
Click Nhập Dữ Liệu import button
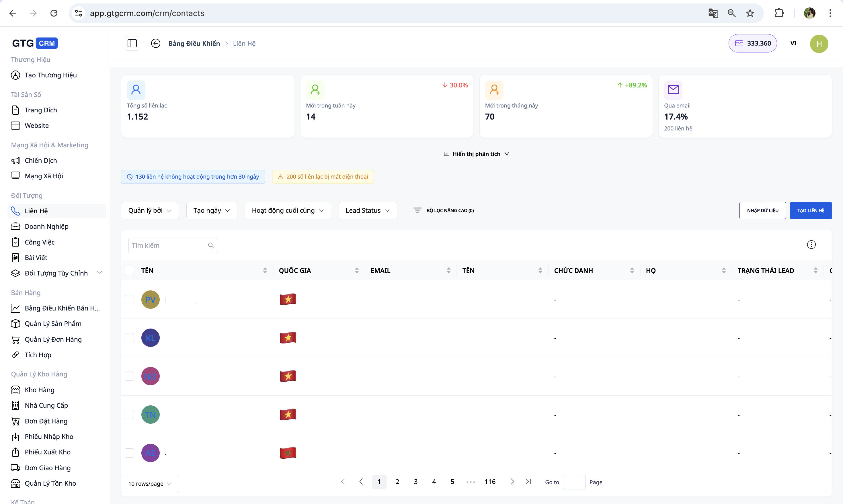762,210
